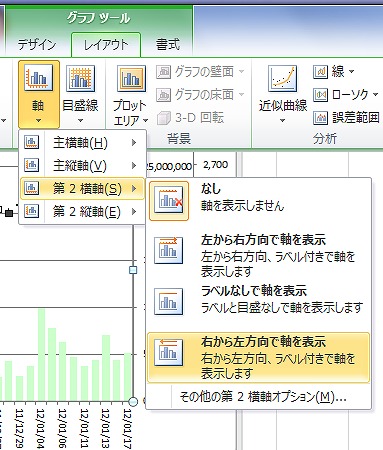Choose ラベルなしで軸を表示 option
The height and width of the screenshot is (450, 383).
click(x=259, y=301)
